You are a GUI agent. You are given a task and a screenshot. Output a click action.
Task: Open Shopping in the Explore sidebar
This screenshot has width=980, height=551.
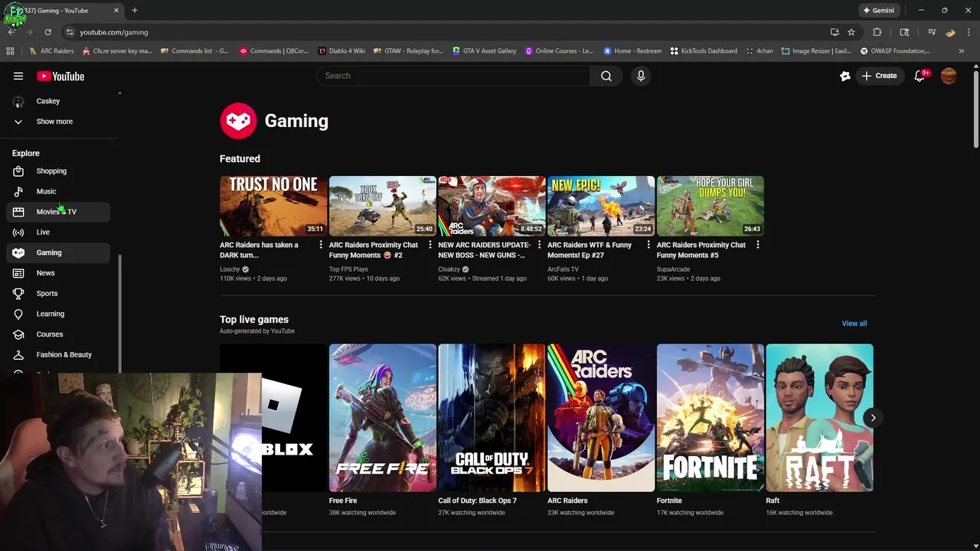point(59,171)
